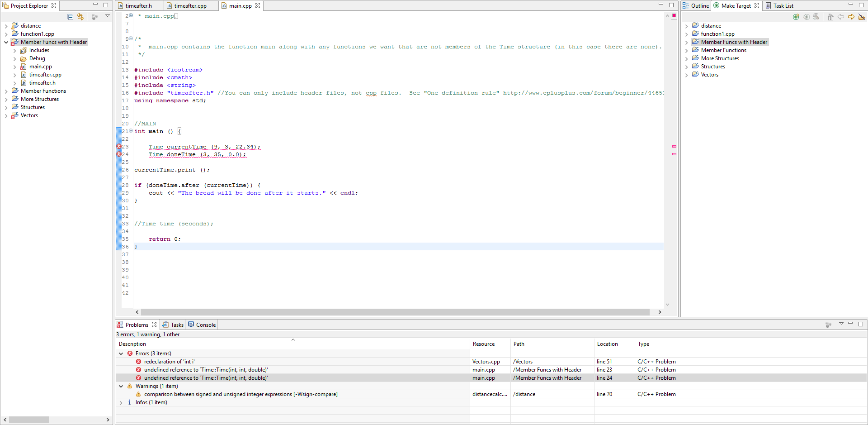
Task: Click error marker on line 24 gutter
Action: (119, 154)
